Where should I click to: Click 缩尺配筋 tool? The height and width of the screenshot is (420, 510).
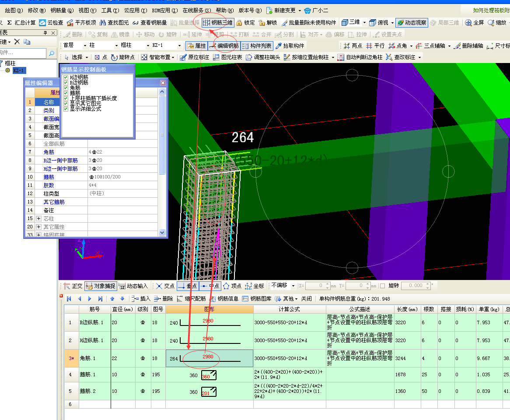(x=191, y=299)
